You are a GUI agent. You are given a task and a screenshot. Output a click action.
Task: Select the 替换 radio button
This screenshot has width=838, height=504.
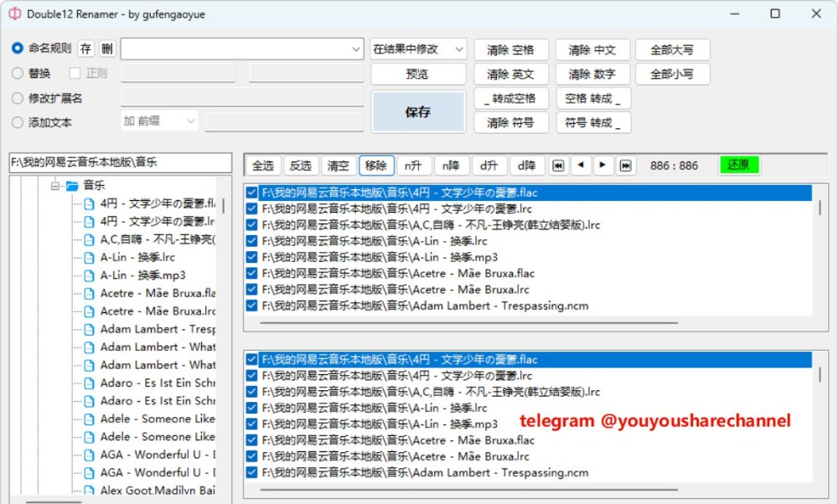[18, 74]
